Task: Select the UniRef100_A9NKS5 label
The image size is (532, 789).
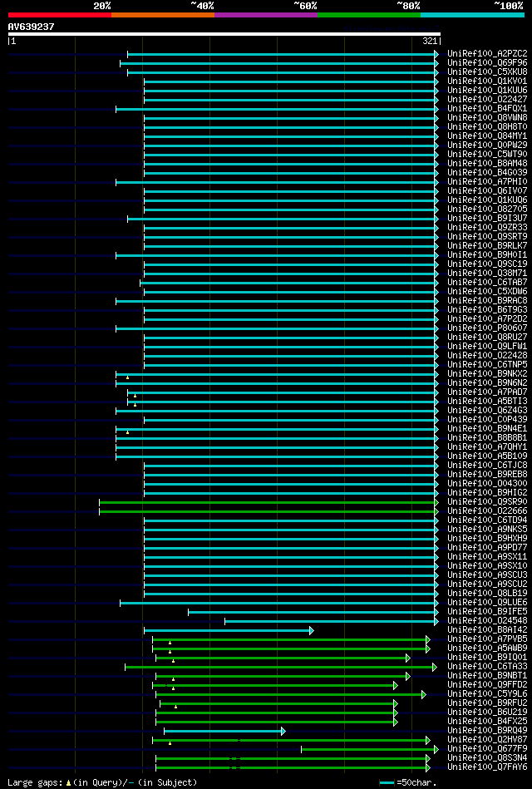Action: point(487,530)
